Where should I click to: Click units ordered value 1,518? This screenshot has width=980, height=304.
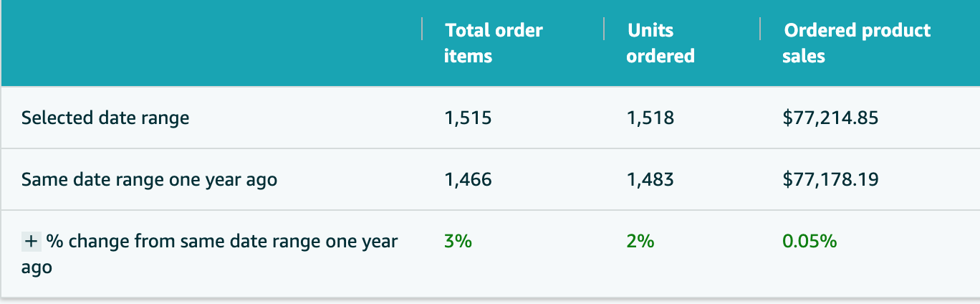[650, 118]
